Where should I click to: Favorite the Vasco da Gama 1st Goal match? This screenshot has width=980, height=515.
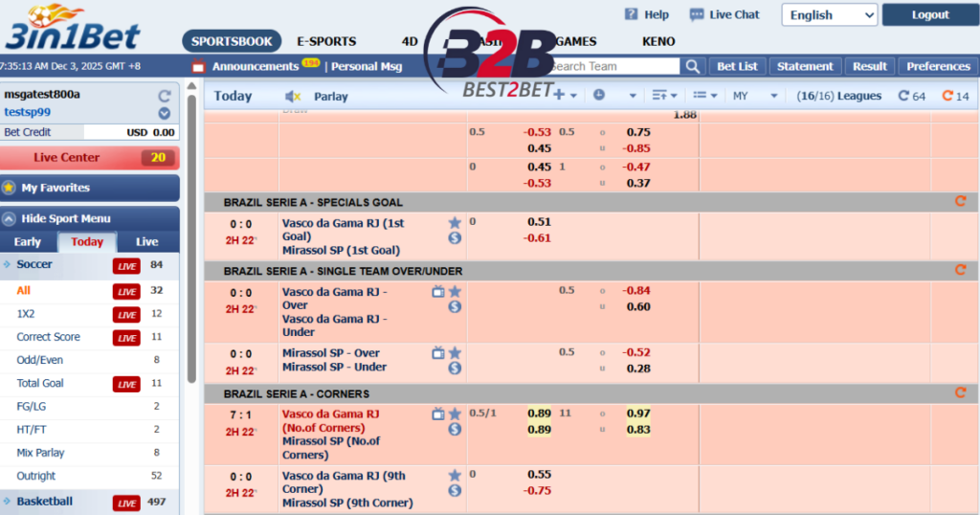pos(455,222)
